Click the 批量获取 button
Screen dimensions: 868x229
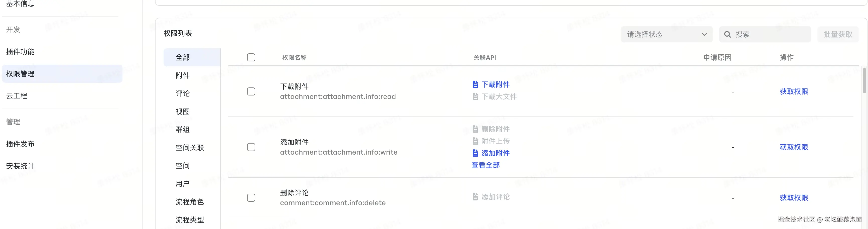(838, 34)
